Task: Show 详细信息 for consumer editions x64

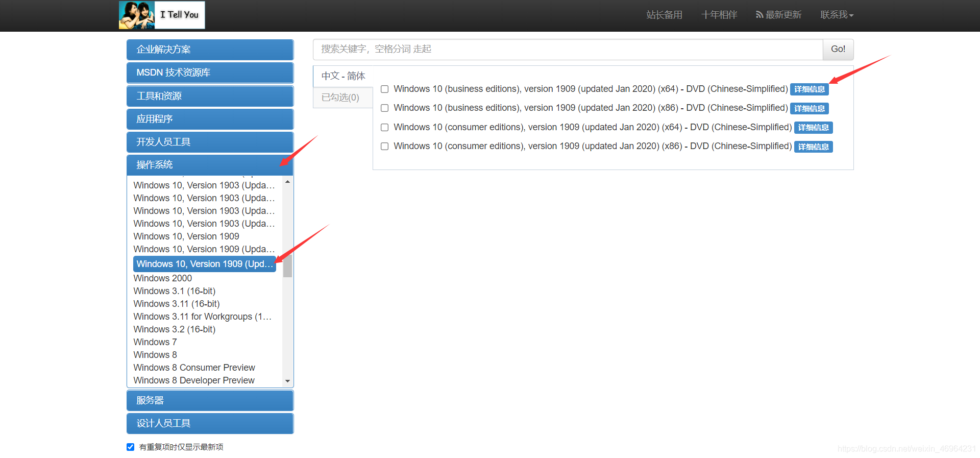Action: pos(814,128)
